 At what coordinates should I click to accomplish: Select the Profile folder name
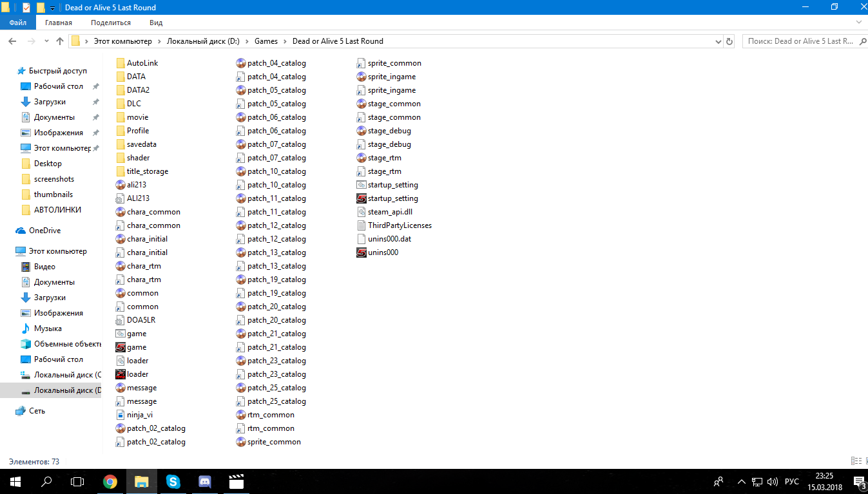[138, 131]
